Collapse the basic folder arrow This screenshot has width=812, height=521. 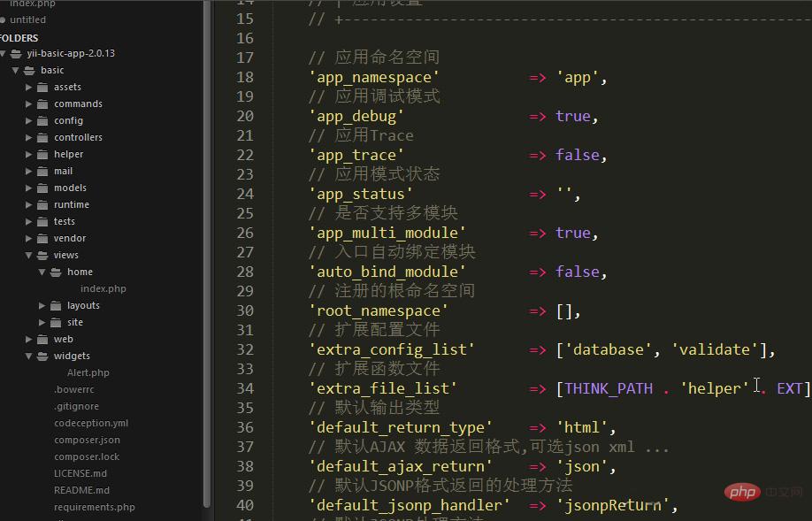pyautogui.click(x=16, y=70)
